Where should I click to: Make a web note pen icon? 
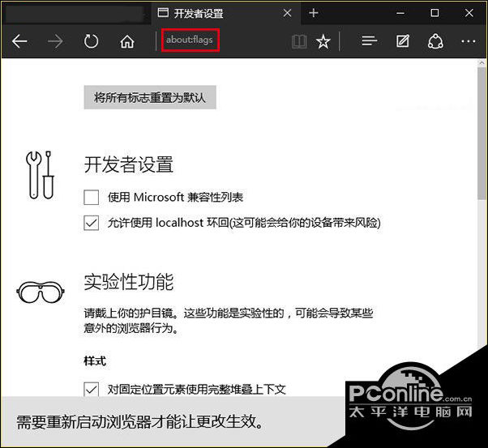[x=402, y=41]
